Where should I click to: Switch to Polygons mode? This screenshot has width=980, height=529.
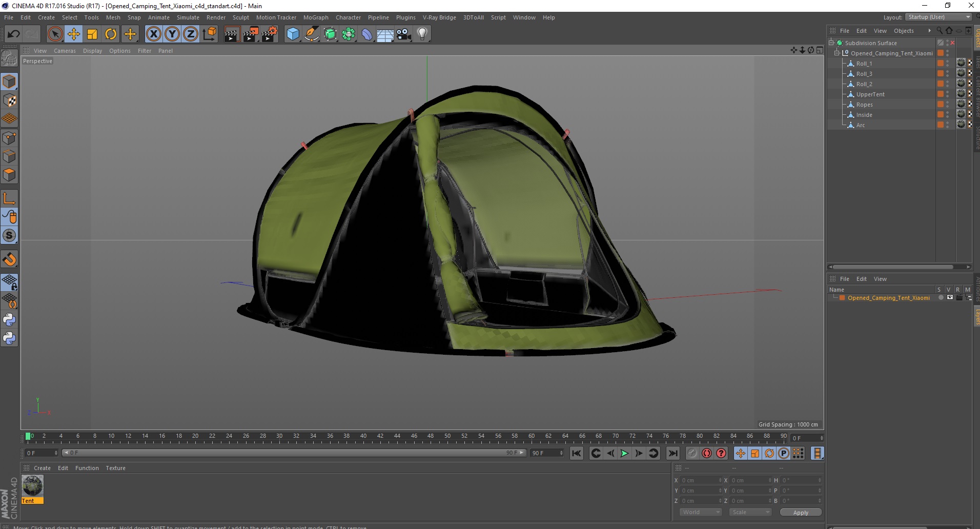pos(9,175)
